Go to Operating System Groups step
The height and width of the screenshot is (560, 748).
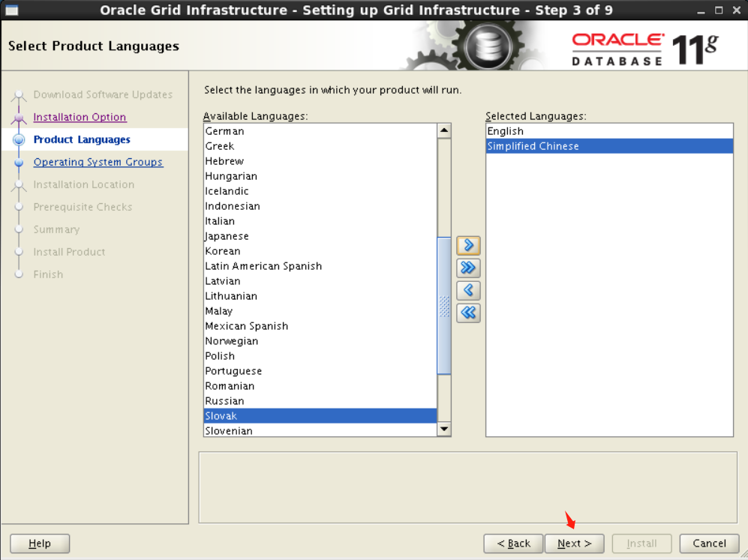(x=98, y=162)
